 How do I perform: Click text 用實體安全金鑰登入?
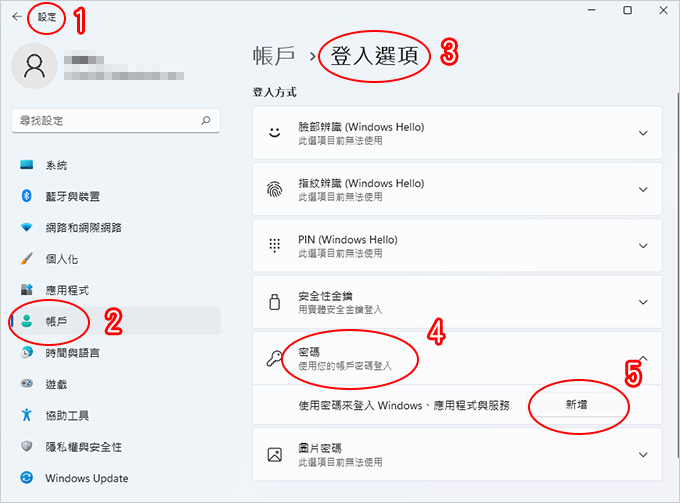pos(340,309)
